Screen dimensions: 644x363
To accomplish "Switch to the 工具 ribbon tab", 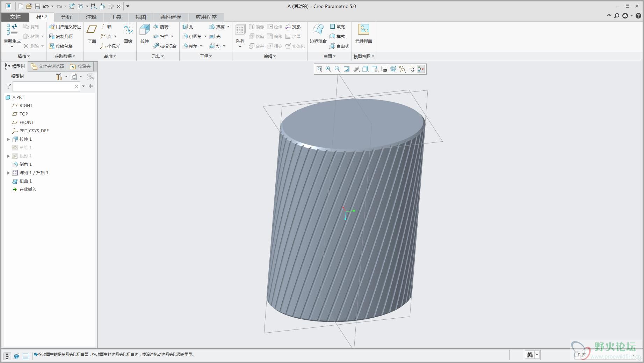I will (116, 17).
